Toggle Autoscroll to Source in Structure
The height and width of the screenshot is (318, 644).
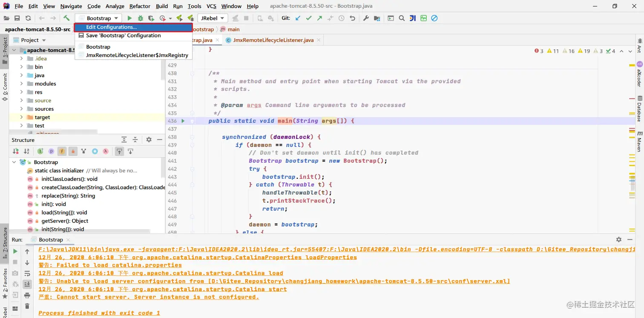pos(120,151)
